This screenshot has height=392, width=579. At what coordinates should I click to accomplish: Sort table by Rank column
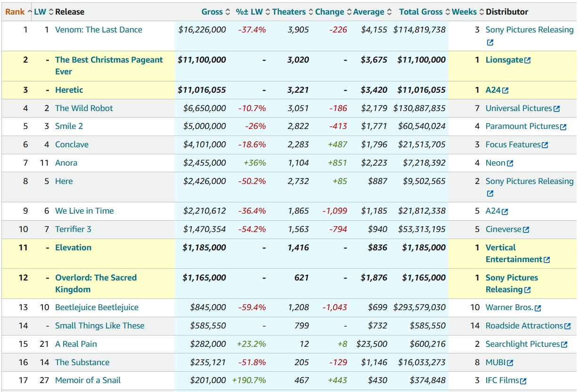click(18, 12)
